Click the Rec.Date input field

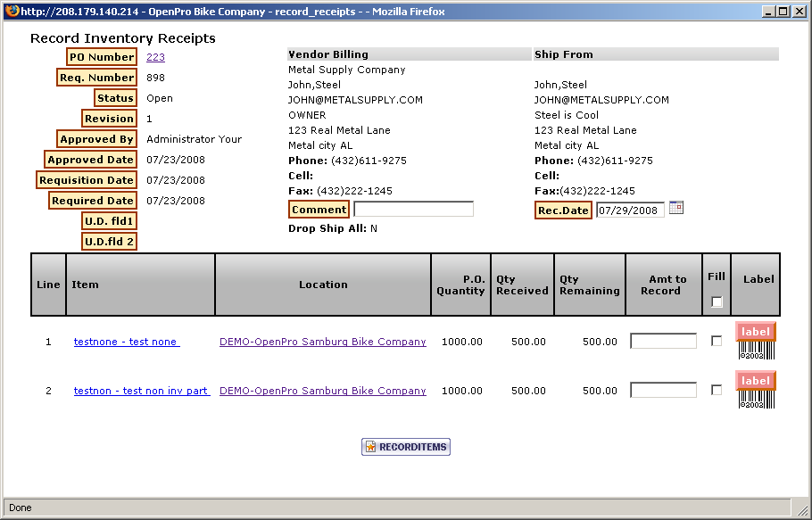click(x=629, y=210)
